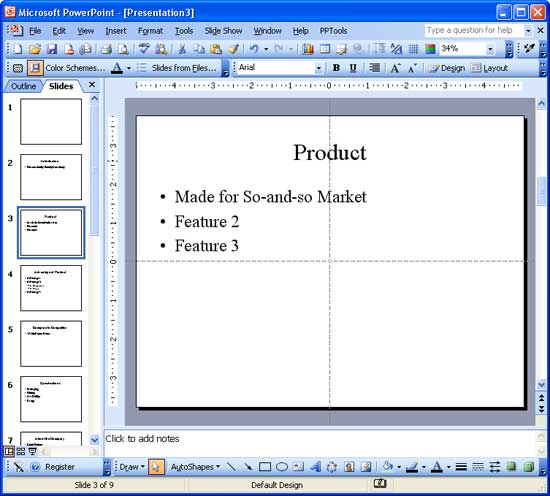Insert Picture from Drawing toolbar
The height and width of the screenshot is (496, 550).
(366, 467)
